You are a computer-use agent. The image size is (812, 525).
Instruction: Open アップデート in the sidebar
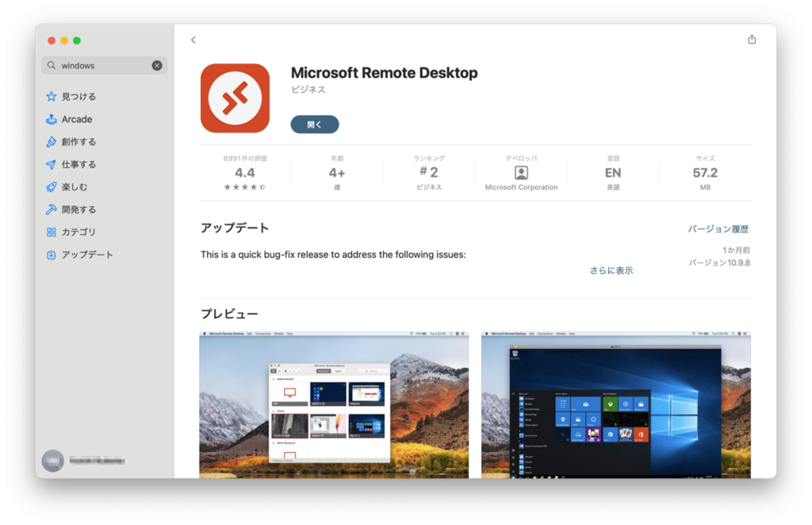point(86,255)
